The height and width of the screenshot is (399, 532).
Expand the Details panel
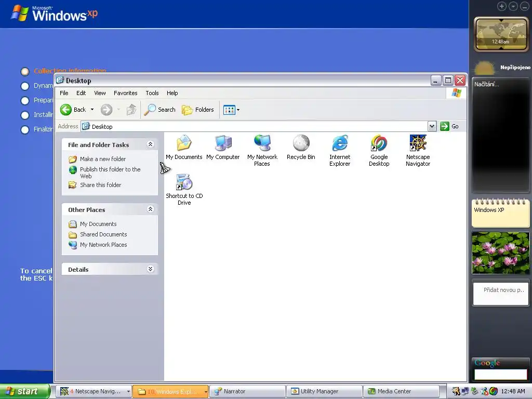(150, 269)
